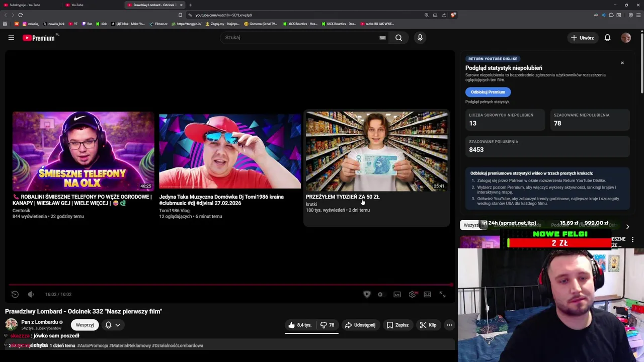The height and width of the screenshot is (362, 644).
Task: Click the Utwórz create button
Action: click(x=582, y=38)
